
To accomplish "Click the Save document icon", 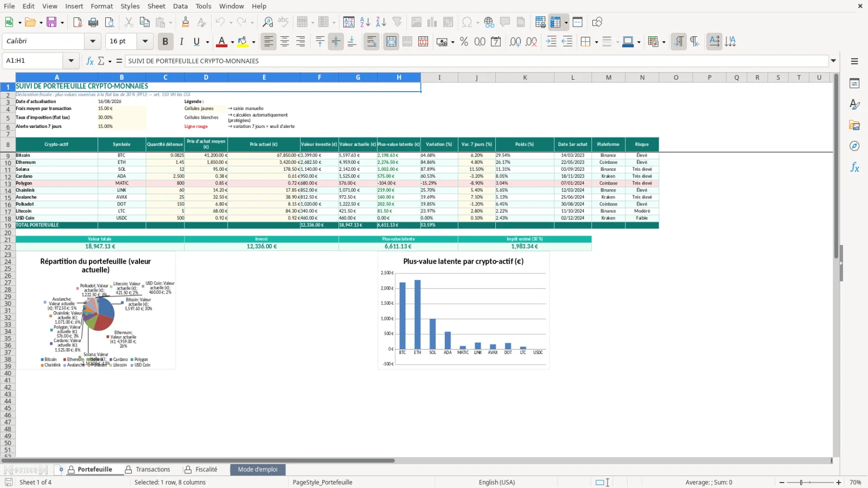I will (52, 22).
